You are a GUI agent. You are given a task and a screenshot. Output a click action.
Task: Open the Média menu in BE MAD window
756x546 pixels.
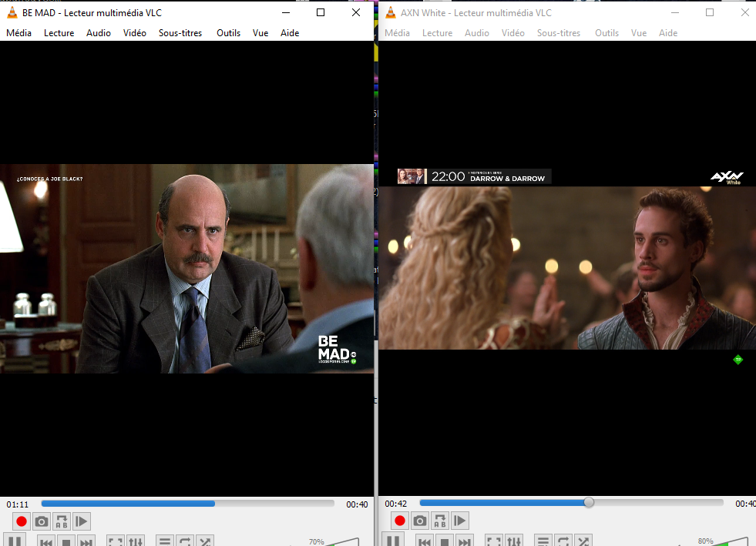(x=18, y=33)
